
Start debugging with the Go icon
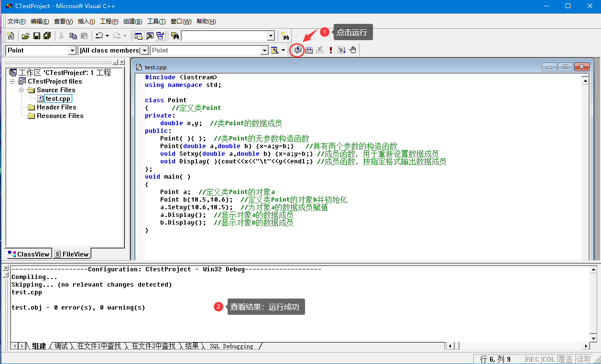(342, 50)
